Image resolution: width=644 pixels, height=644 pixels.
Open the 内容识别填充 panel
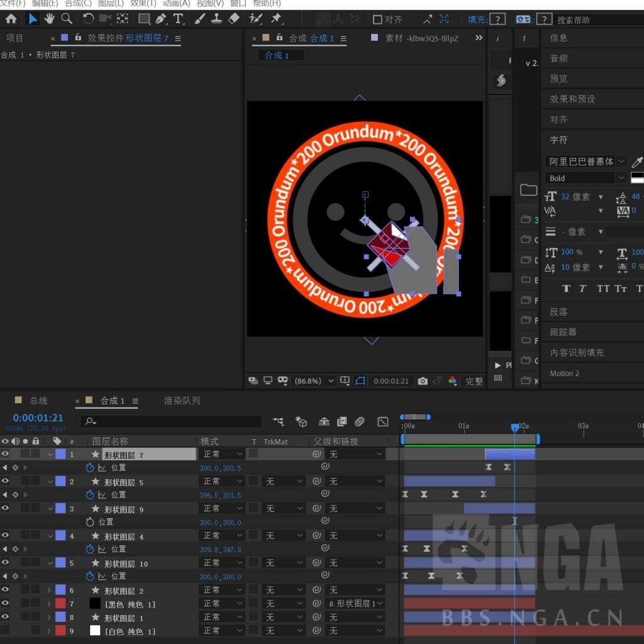[577, 352]
